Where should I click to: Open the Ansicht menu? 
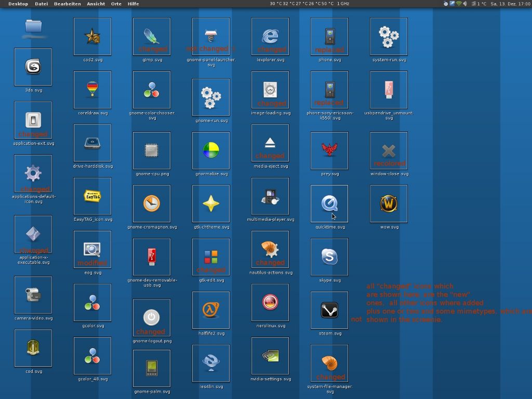[96, 4]
